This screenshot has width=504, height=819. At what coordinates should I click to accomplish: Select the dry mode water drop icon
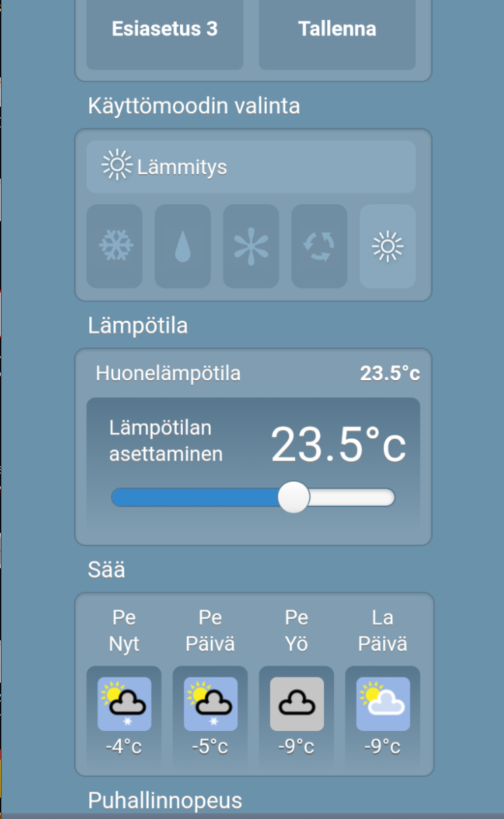pyautogui.click(x=183, y=246)
